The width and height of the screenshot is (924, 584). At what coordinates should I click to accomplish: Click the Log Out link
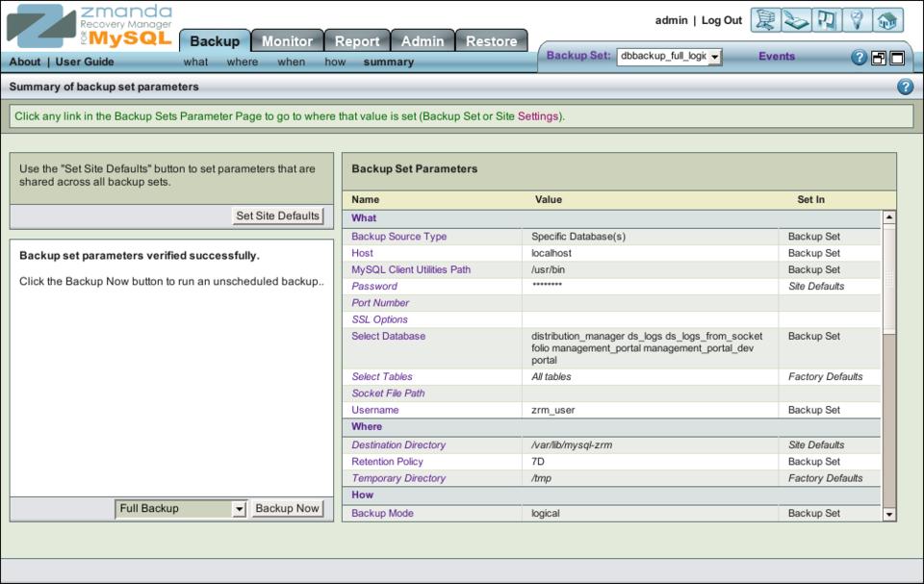pyautogui.click(x=722, y=20)
